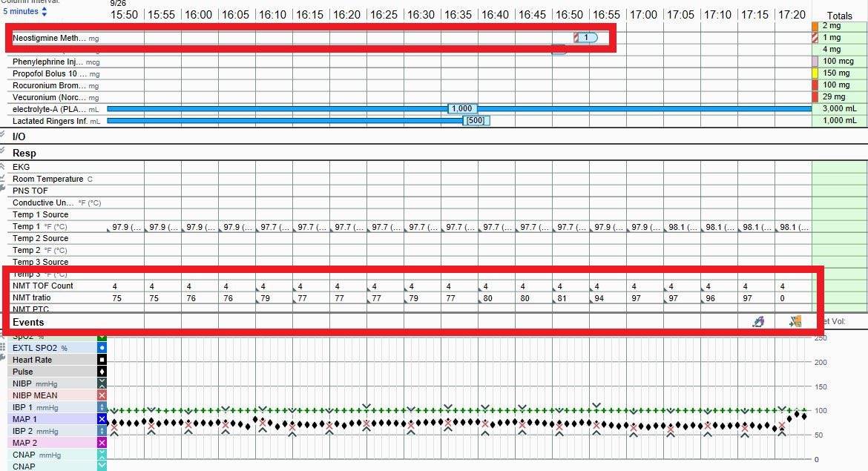Select the Propofol Bolus 10 row label
This screenshot has width=868, height=471.
pyautogui.click(x=50, y=73)
